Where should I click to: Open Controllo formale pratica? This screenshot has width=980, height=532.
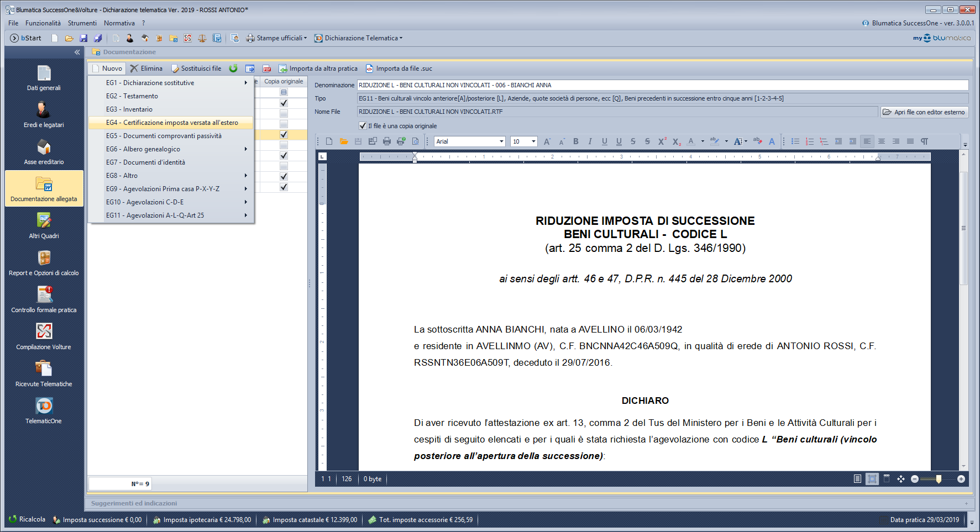pyautogui.click(x=44, y=300)
